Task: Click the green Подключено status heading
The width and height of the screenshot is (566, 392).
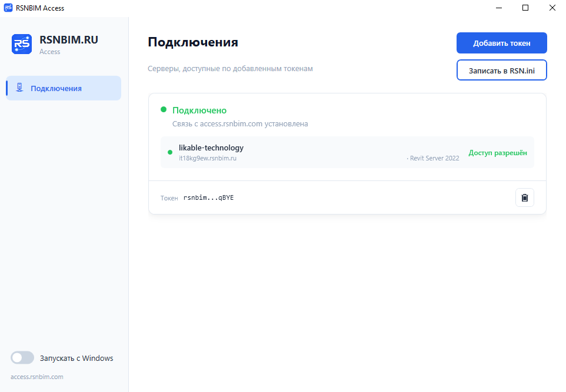Action: (x=199, y=110)
